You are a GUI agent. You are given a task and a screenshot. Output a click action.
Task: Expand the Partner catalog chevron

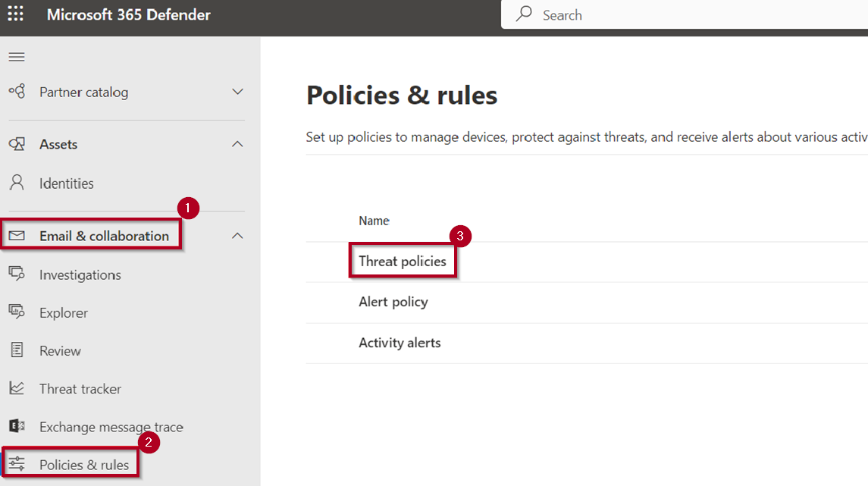pos(237,92)
